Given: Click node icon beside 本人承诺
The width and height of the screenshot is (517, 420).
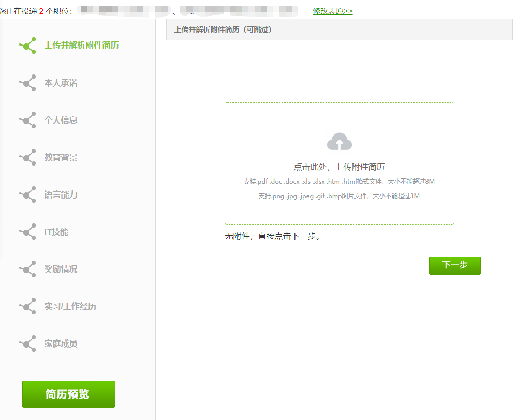Looking at the screenshot, I should (28, 83).
